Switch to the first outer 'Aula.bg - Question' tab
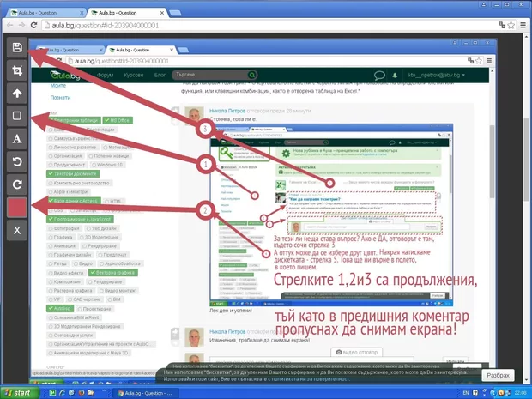Viewport: 532px width, 399px height. click(46, 13)
